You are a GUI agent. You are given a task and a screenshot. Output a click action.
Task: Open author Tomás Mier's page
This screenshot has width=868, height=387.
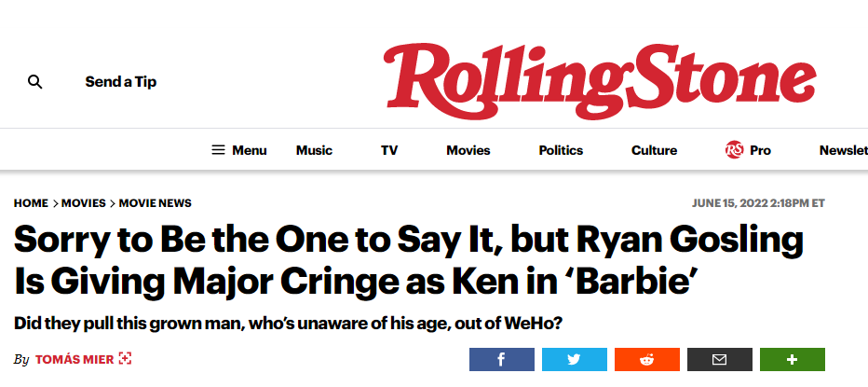point(75,359)
